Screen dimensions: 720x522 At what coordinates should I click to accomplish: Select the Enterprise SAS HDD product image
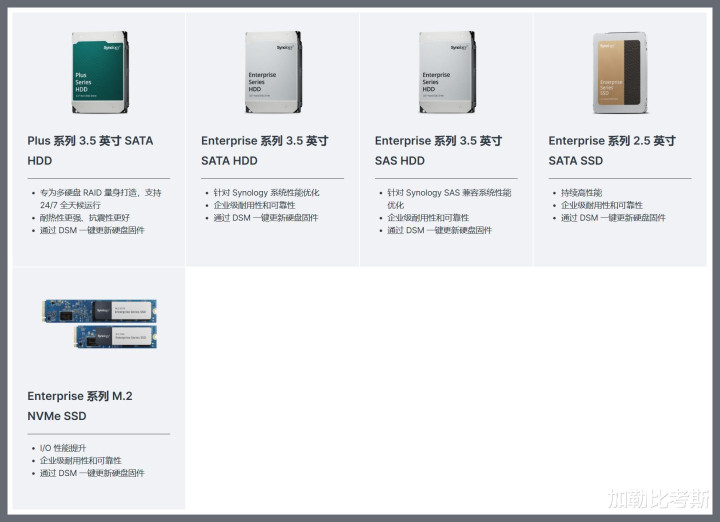[x=447, y=72]
